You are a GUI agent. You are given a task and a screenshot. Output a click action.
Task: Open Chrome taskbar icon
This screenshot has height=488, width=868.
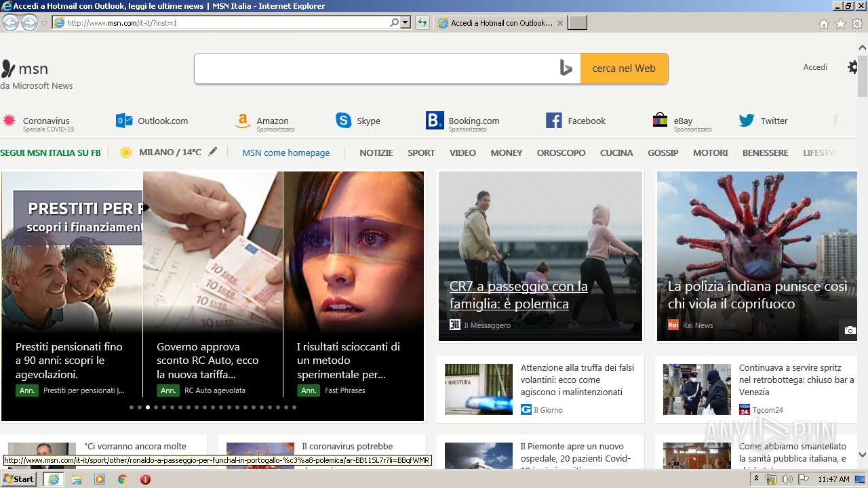(x=122, y=479)
